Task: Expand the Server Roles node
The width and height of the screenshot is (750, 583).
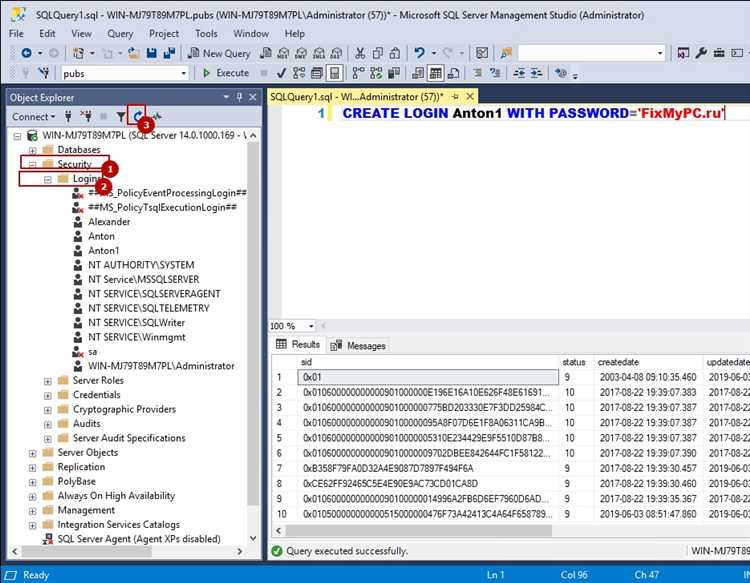Action: [x=48, y=381]
